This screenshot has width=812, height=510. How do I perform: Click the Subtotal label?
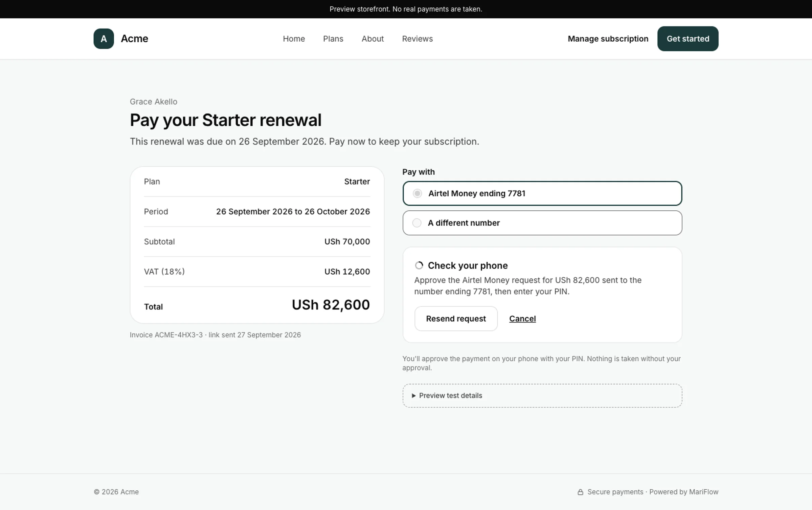(x=159, y=241)
